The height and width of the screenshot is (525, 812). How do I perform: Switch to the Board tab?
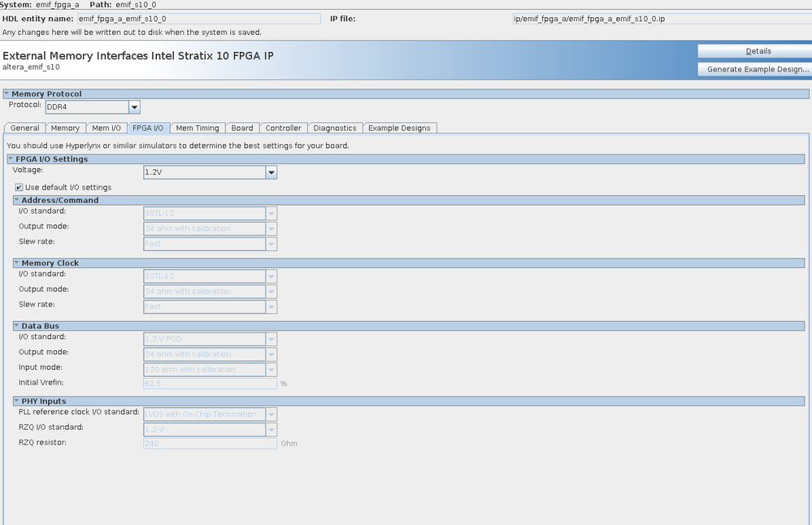242,128
